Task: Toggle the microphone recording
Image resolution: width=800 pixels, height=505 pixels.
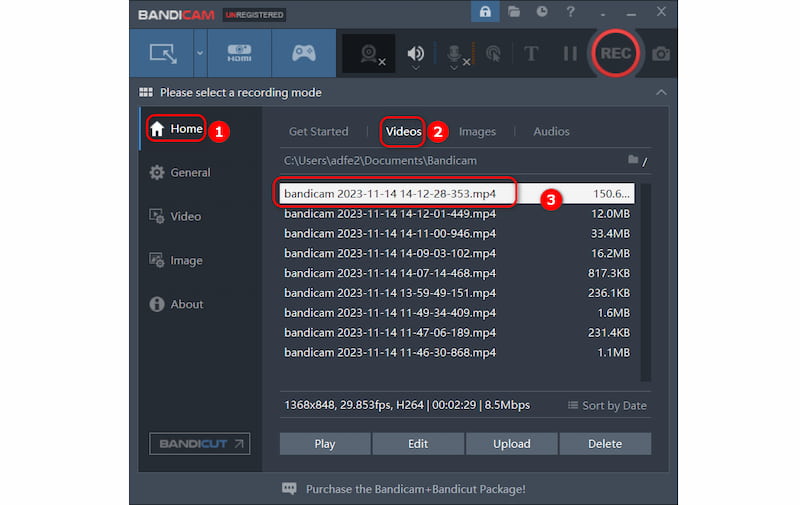Action: [x=455, y=53]
